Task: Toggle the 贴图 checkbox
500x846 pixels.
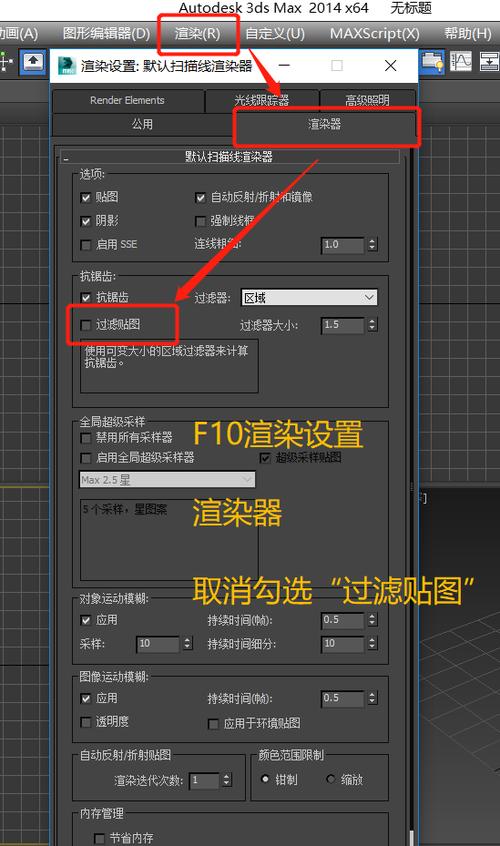Action: (x=86, y=197)
